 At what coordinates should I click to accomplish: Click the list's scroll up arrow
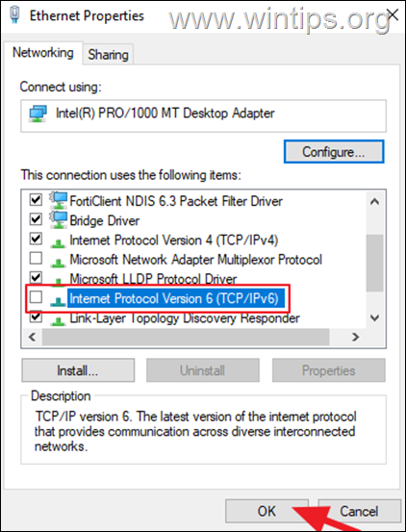[375, 202]
